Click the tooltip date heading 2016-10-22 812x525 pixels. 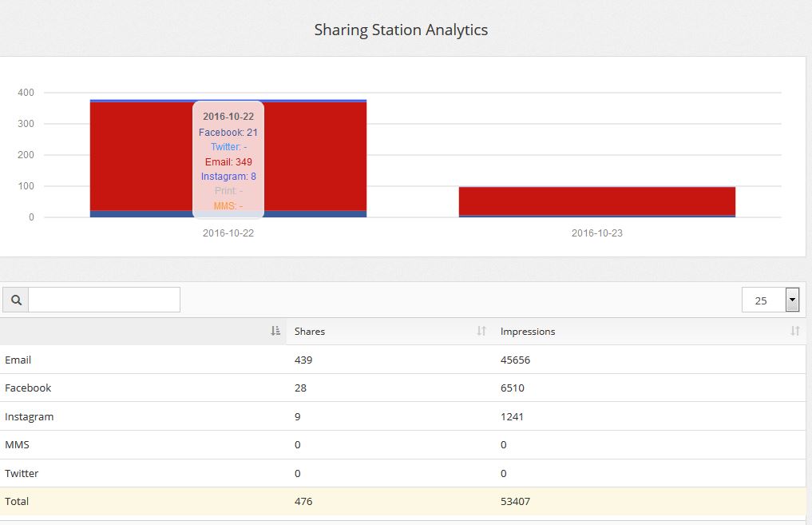228,117
